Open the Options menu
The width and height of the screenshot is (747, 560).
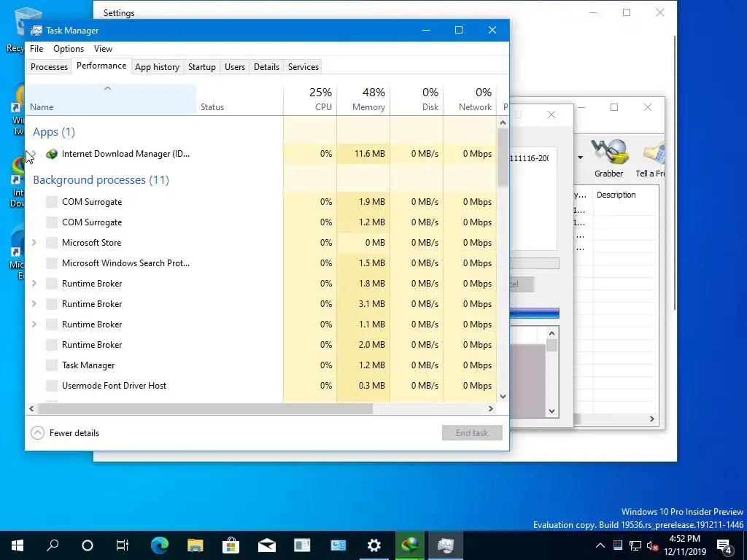pos(69,49)
